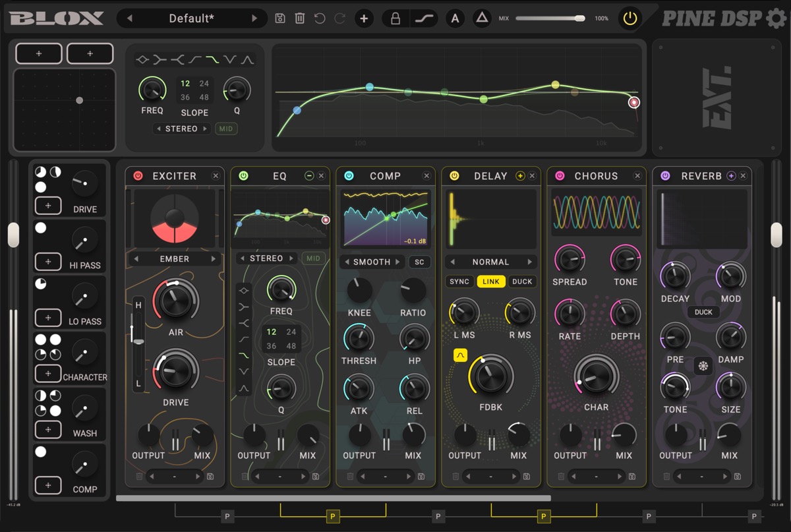The height and width of the screenshot is (532, 791).
Task: Click the undo arrow in the top bar
Action: [x=320, y=18]
